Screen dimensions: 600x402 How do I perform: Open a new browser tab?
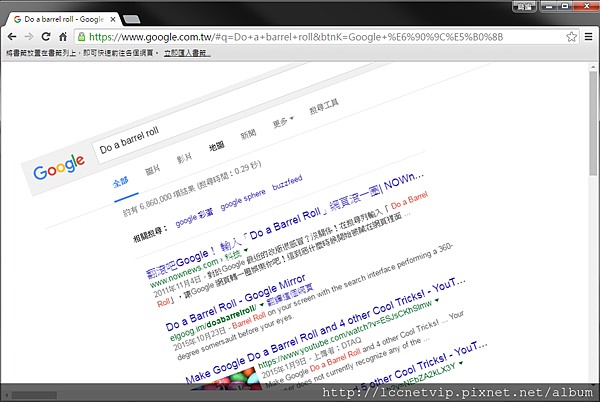(x=133, y=19)
